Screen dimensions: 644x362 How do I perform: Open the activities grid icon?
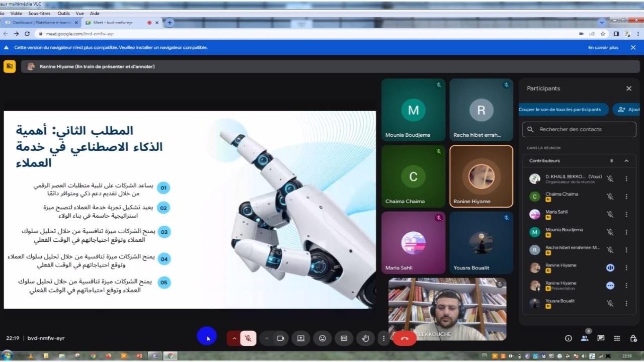pyautogui.click(x=617, y=338)
